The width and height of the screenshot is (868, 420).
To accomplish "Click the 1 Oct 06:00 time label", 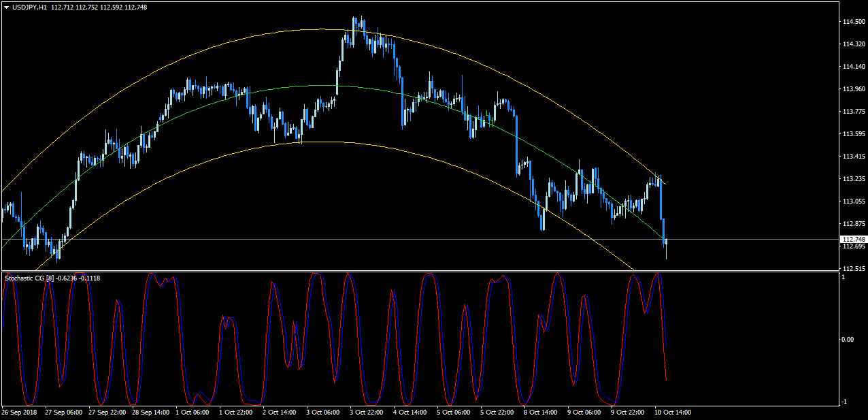I will click(193, 413).
